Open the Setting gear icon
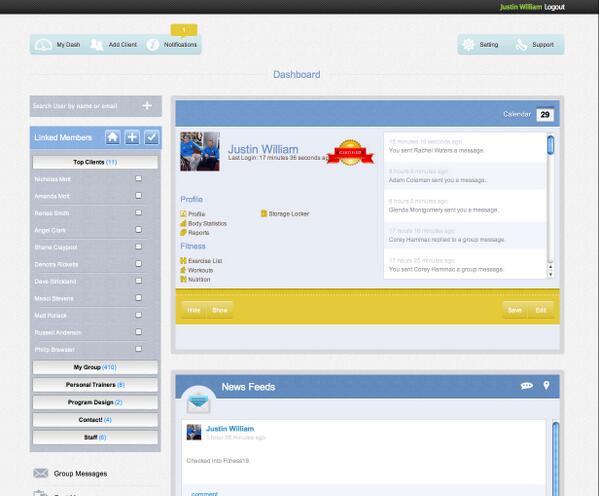Screen dimensions: 599x496 [468, 45]
